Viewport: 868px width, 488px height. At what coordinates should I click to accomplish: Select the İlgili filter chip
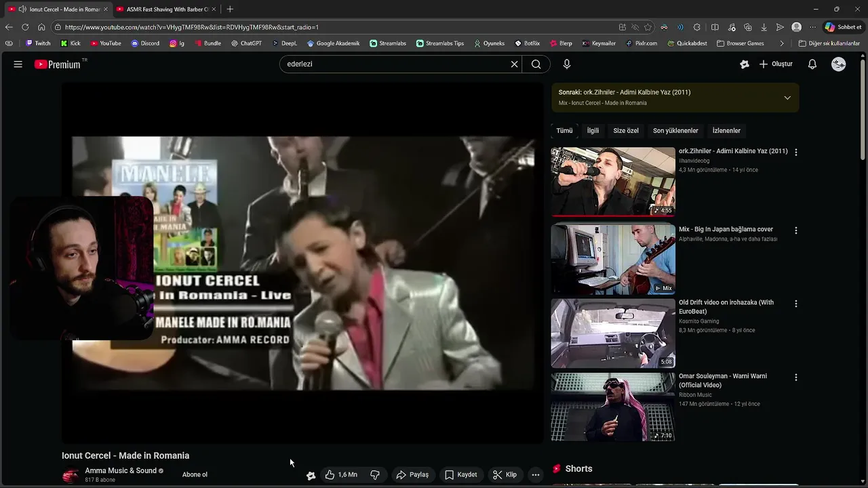pos(593,131)
